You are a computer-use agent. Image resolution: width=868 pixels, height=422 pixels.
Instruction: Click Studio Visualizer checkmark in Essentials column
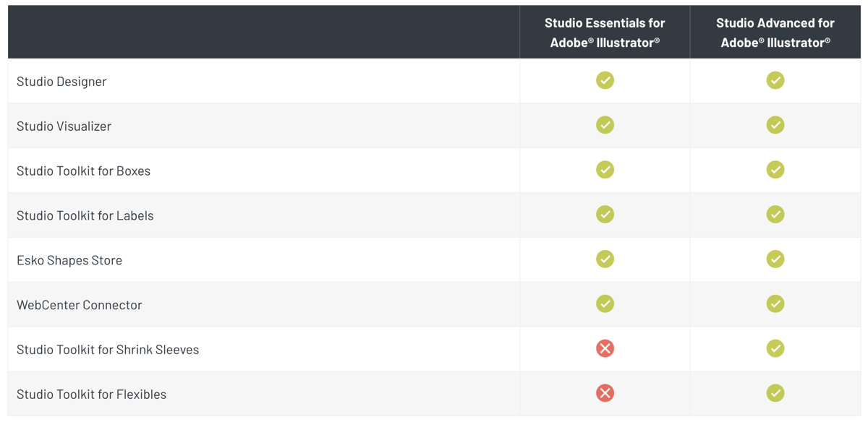[x=605, y=125]
